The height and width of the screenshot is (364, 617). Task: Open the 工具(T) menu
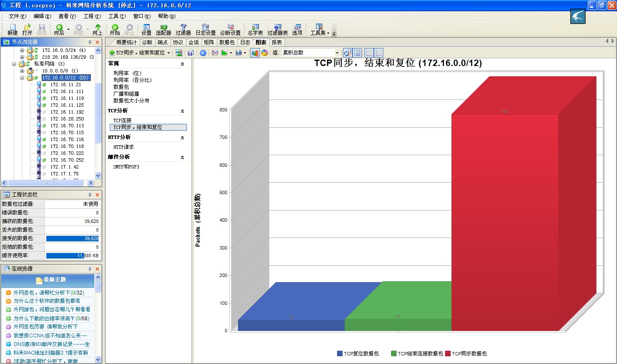[x=117, y=16]
